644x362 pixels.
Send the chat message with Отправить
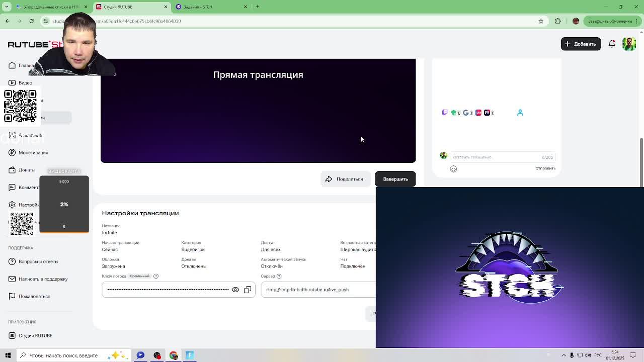(x=545, y=168)
